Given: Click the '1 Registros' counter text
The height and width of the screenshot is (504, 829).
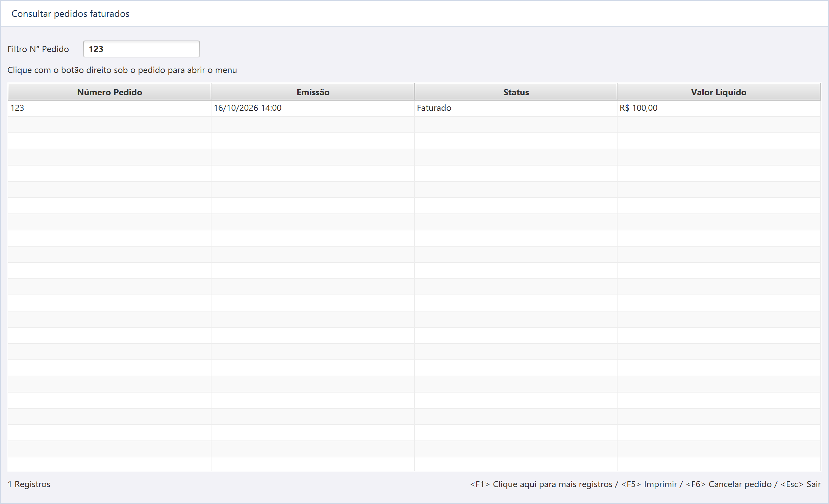Looking at the screenshot, I should click(29, 484).
